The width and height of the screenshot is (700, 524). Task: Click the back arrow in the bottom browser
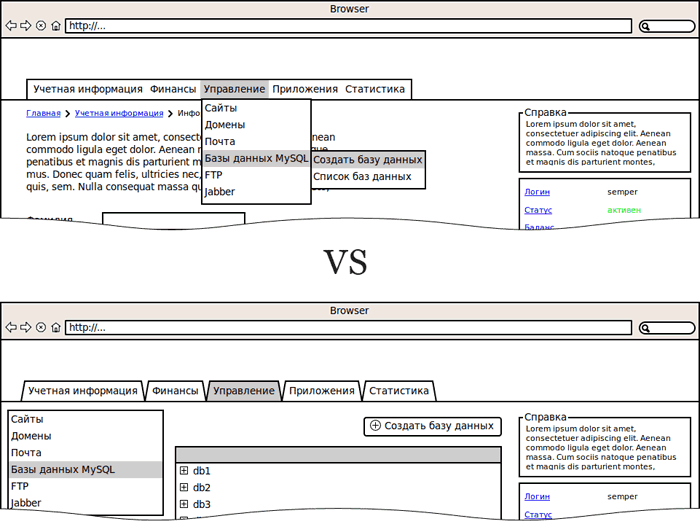[10, 328]
